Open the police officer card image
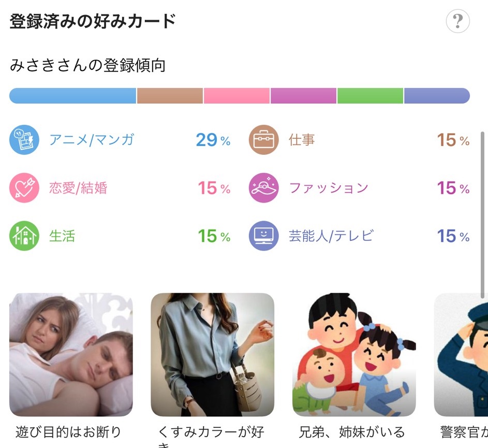Viewport: 488px width, 448px height. [x=462, y=355]
